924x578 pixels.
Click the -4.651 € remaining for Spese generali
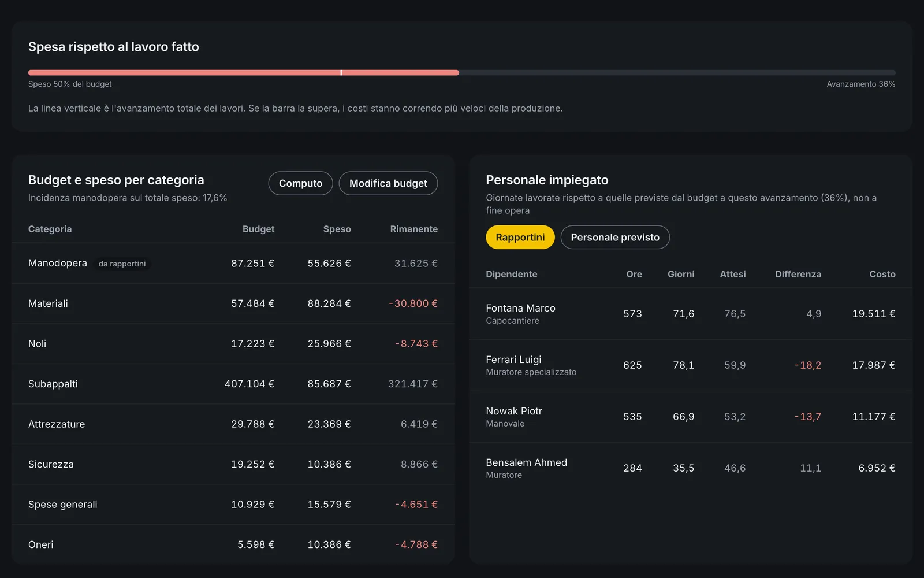point(416,505)
